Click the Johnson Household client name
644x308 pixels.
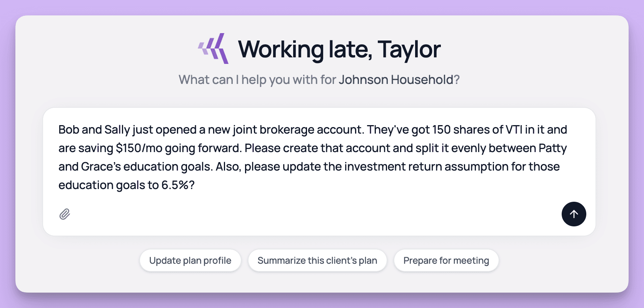(x=396, y=80)
